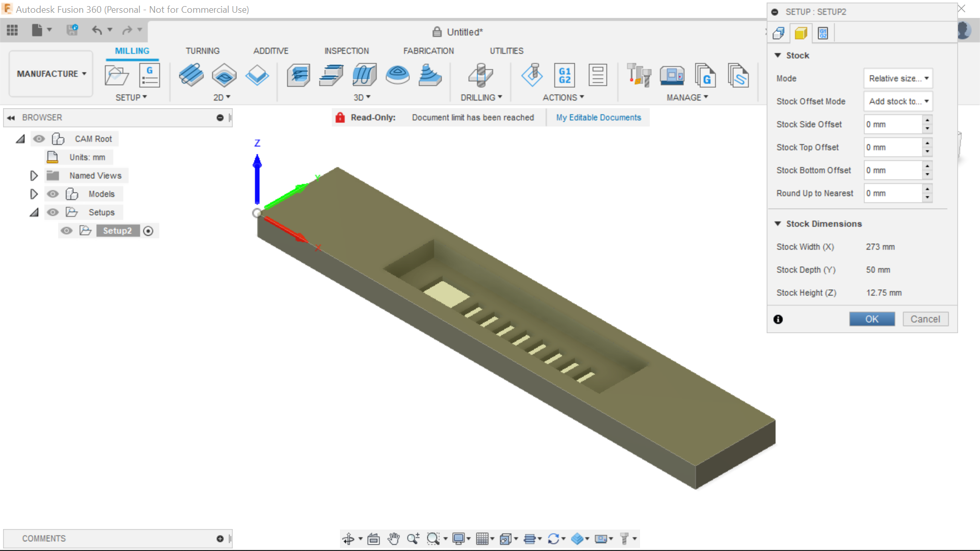The image size is (980, 551).
Task: Increase Stock Top Offset with stepper arrow
Action: [x=927, y=144]
